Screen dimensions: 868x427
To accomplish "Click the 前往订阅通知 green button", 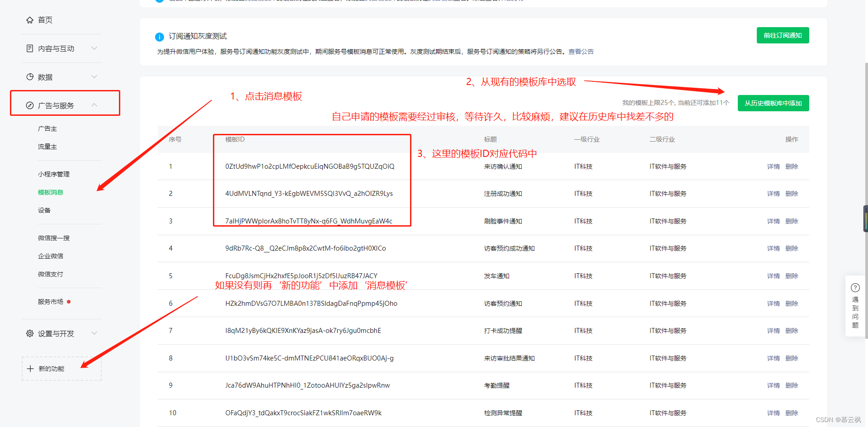I will tap(783, 35).
